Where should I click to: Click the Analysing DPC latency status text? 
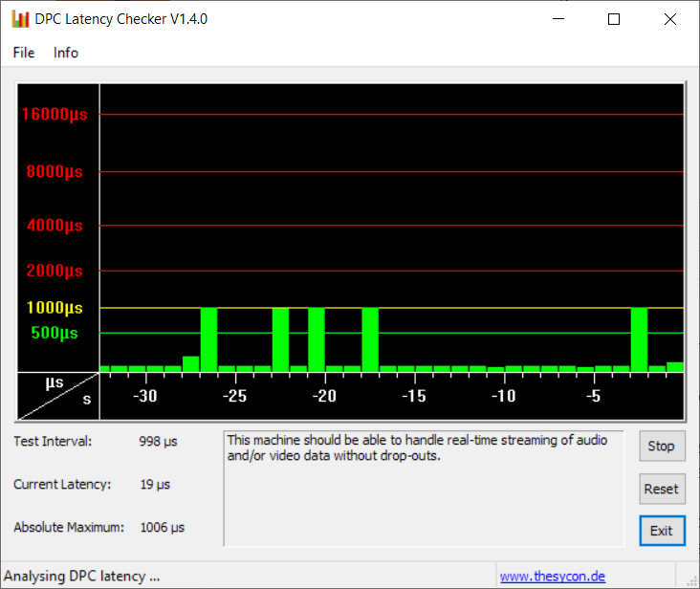(81, 576)
